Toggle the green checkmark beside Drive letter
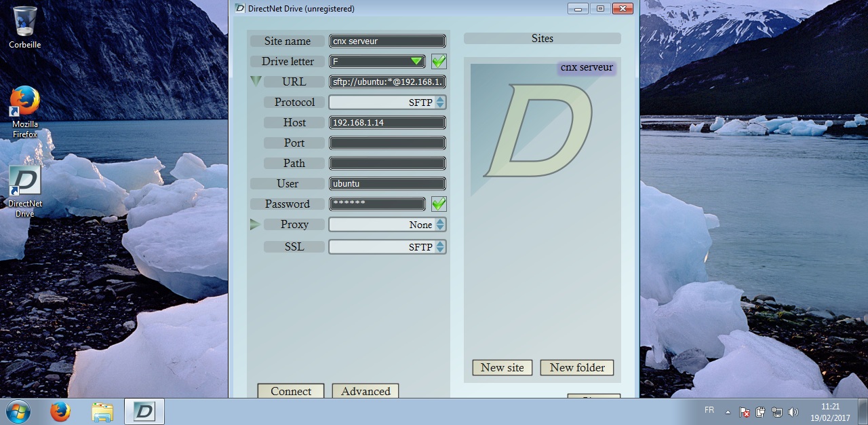The width and height of the screenshot is (868, 425). click(x=439, y=62)
